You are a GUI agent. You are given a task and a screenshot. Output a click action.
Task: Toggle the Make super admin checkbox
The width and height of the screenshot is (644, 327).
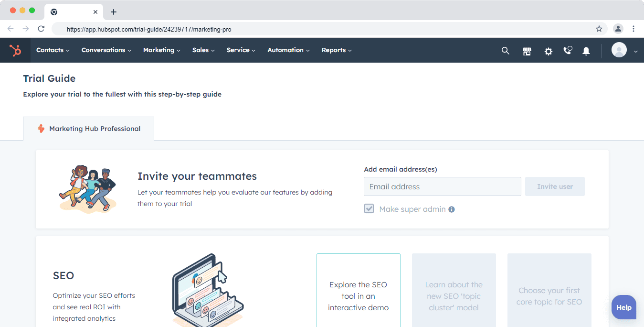369,209
